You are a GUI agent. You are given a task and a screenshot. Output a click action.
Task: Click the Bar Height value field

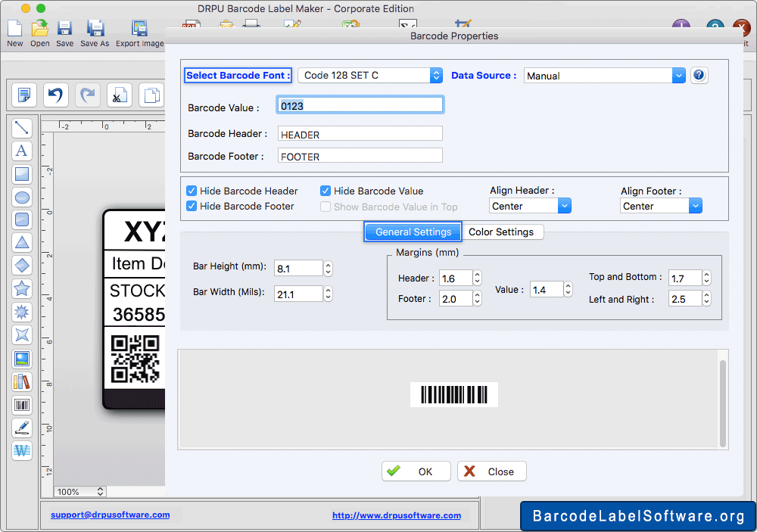click(298, 269)
